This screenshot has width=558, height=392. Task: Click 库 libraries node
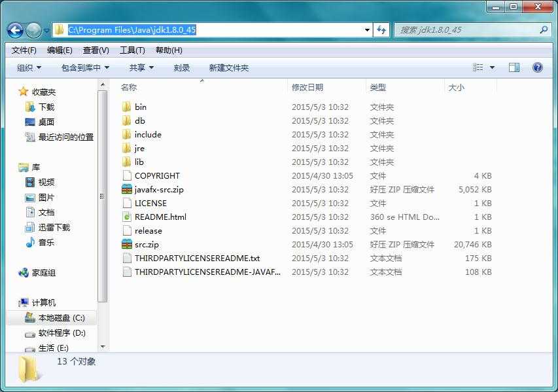point(35,167)
